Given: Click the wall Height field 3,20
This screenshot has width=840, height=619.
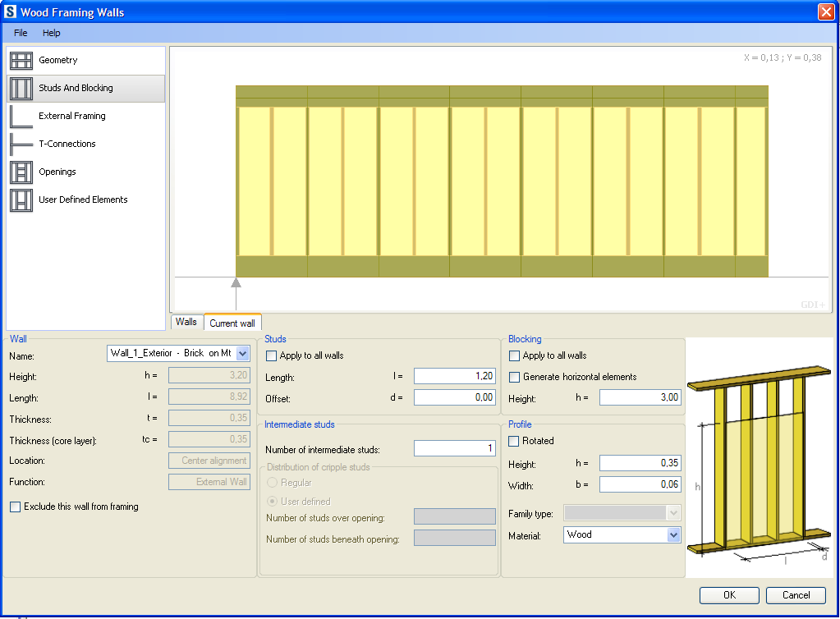Looking at the screenshot, I should pos(209,375).
